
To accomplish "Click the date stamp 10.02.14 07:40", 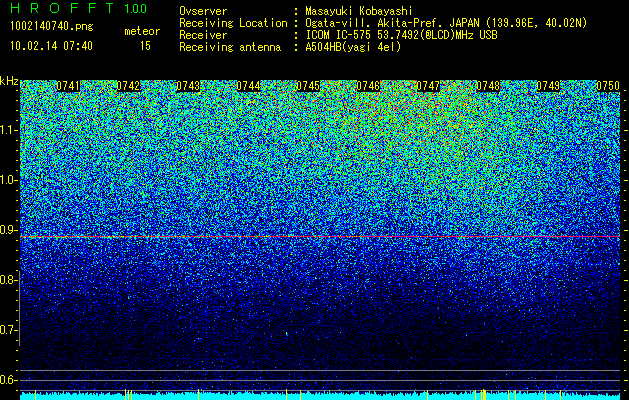I will click(52, 46).
